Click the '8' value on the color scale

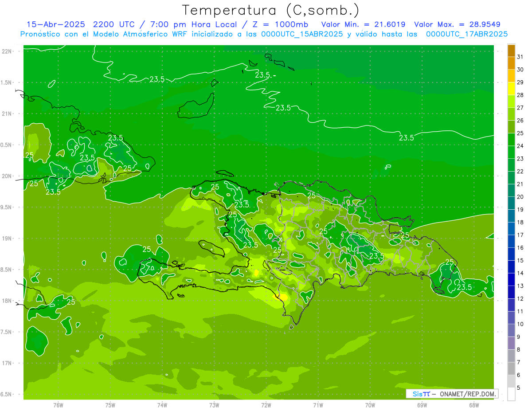519,349
